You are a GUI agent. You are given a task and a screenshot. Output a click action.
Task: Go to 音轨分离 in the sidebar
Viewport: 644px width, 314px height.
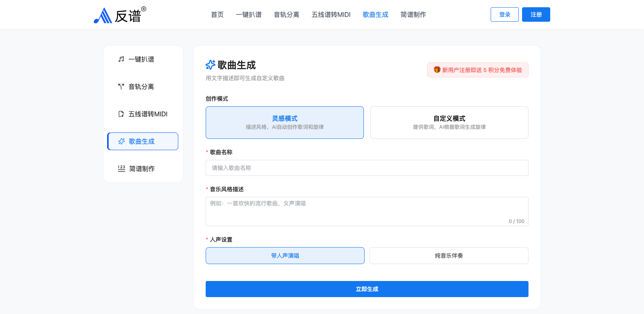(x=143, y=87)
